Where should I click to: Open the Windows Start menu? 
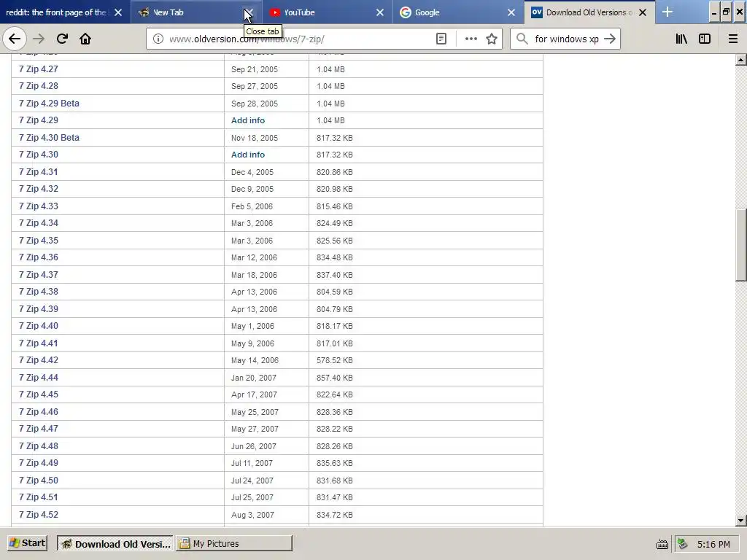tap(27, 543)
